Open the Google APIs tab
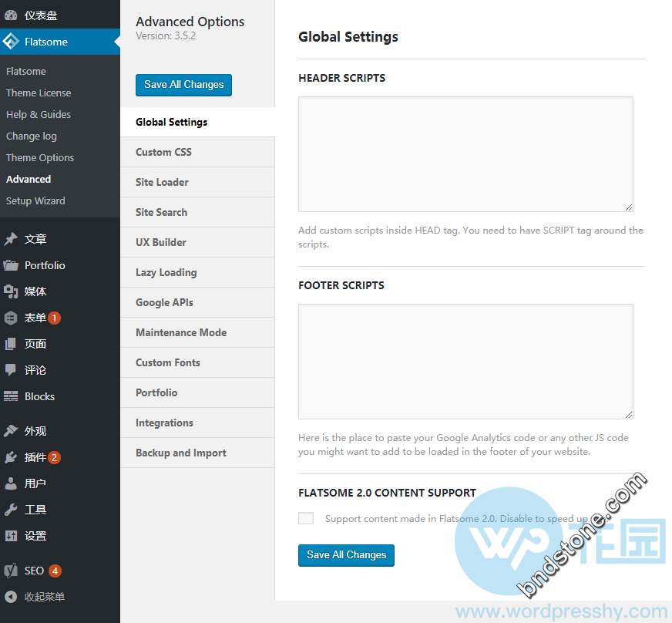Image resolution: width=672 pixels, height=623 pixels. 197,302
